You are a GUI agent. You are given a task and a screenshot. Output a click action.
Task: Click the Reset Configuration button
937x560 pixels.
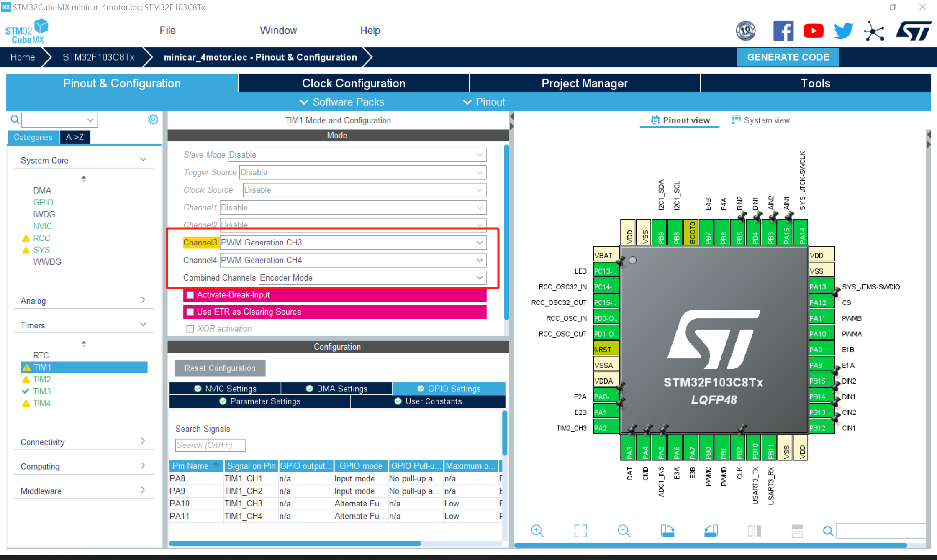click(x=220, y=368)
